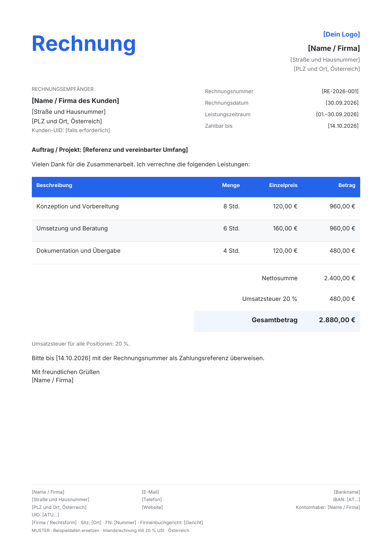Click the date beside "Zahlbar bis"
392x555 pixels.
click(x=343, y=126)
